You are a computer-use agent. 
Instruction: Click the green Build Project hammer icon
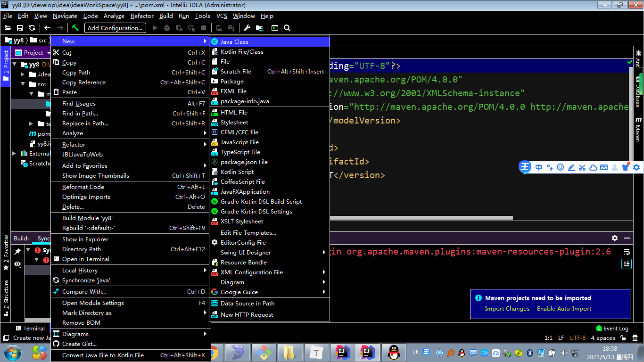75,28
